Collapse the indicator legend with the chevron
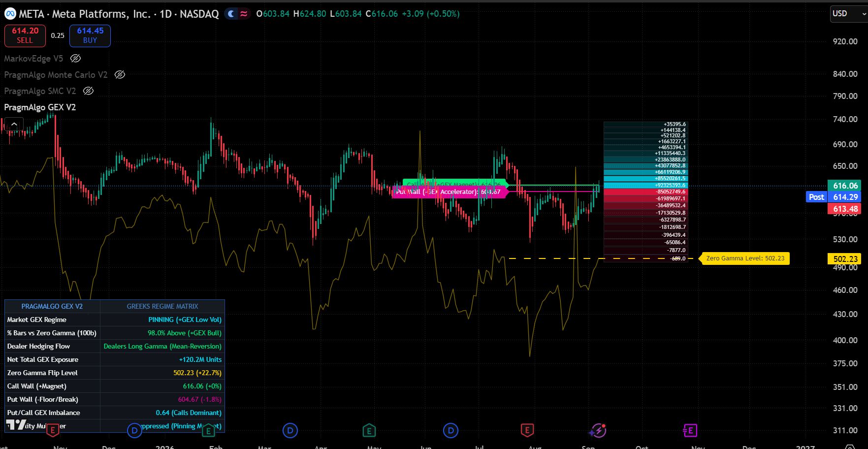 coord(14,124)
